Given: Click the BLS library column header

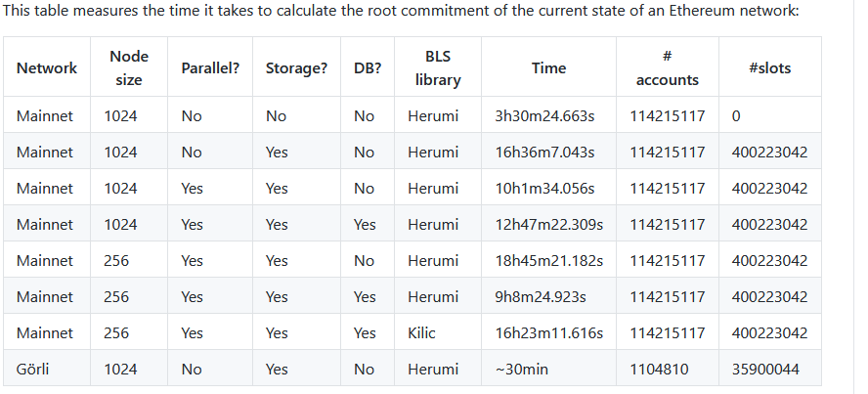Looking at the screenshot, I should pos(438,67).
